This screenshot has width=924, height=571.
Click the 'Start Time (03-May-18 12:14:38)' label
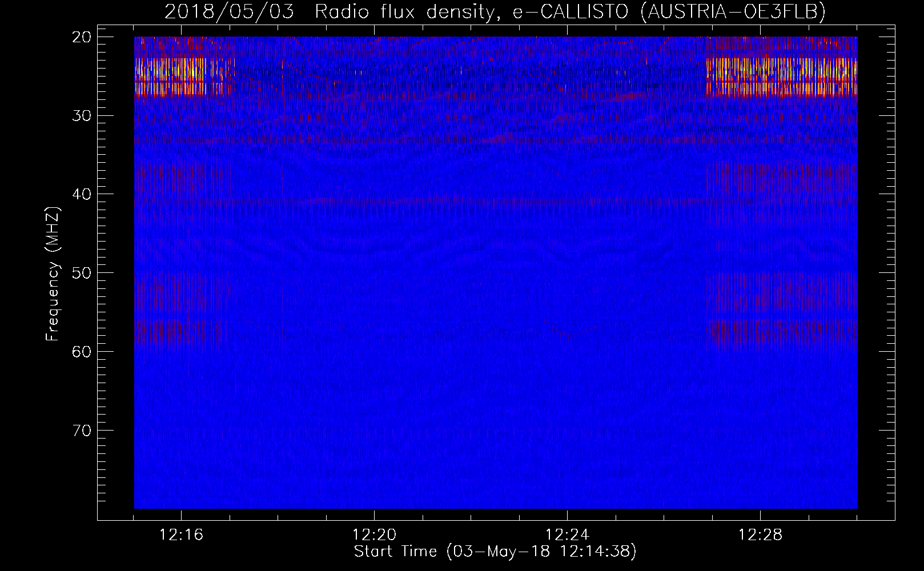[495, 552]
